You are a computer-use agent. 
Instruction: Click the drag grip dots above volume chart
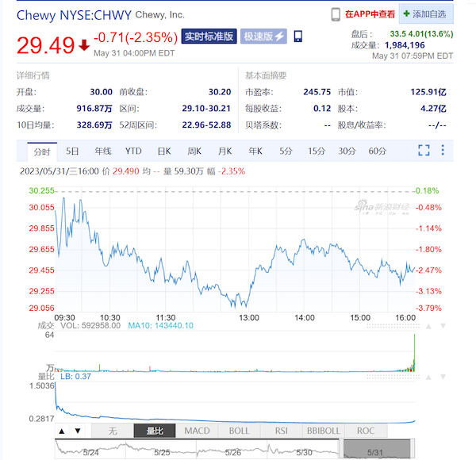[393, 326]
